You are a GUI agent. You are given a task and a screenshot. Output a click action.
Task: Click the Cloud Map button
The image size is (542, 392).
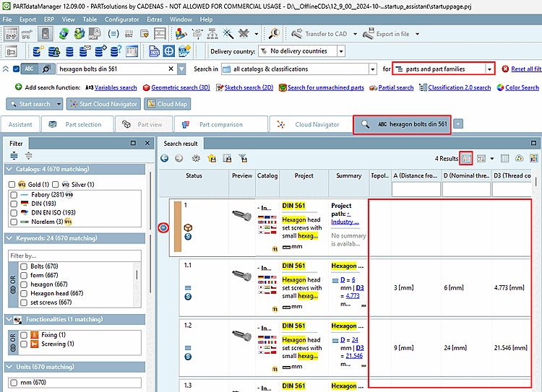tap(168, 104)
